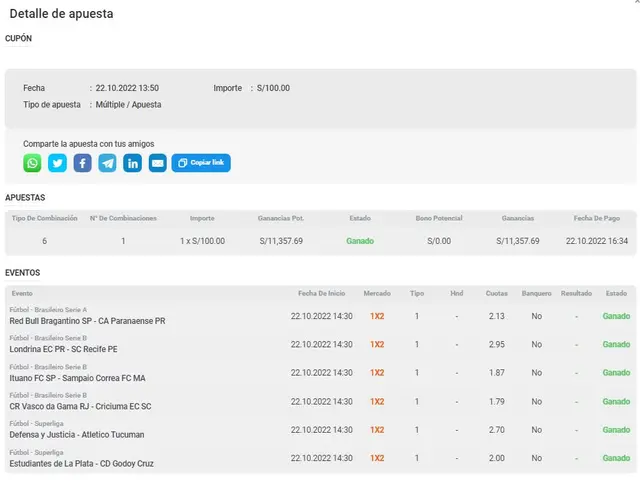
Task: Click the Bono Potencial value S/0.00
Action: pos(439,241)
